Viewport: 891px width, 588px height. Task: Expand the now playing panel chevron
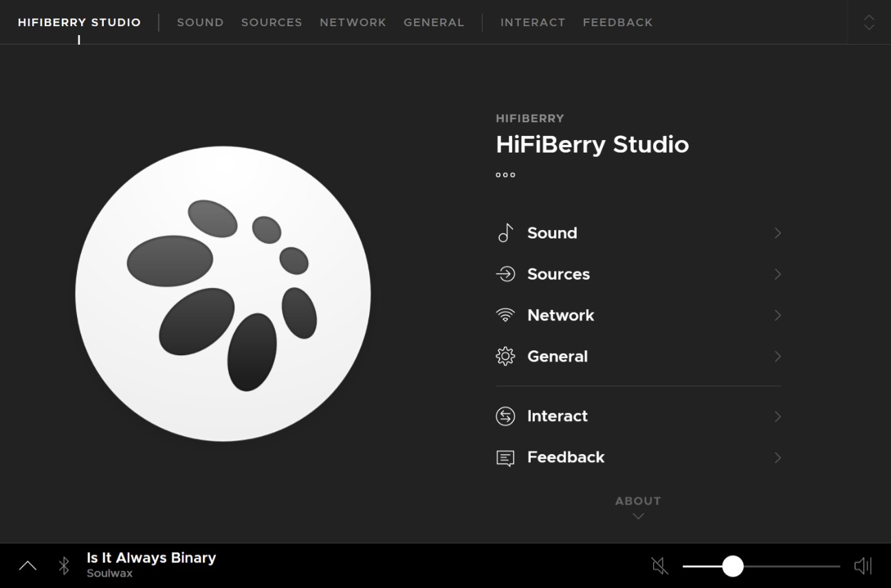coord(27,566)
